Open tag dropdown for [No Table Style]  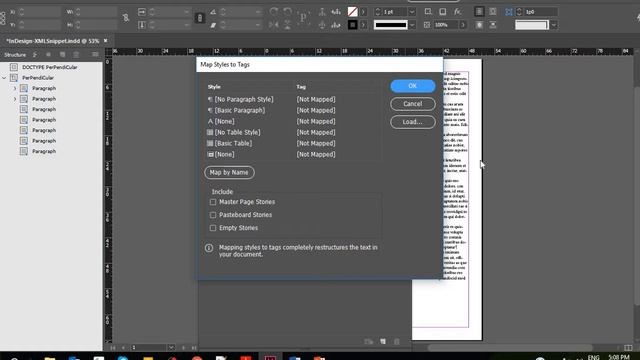tap(316, 132)
